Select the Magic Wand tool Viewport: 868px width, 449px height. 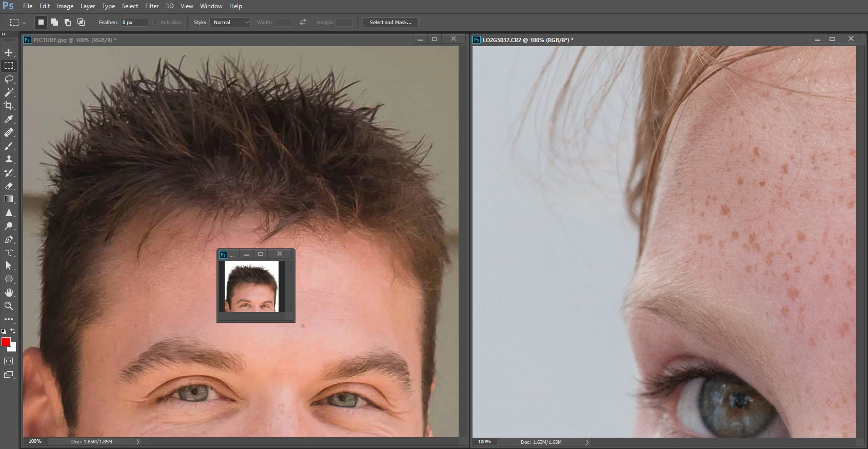pyautogui.click(x=9, y=92)
